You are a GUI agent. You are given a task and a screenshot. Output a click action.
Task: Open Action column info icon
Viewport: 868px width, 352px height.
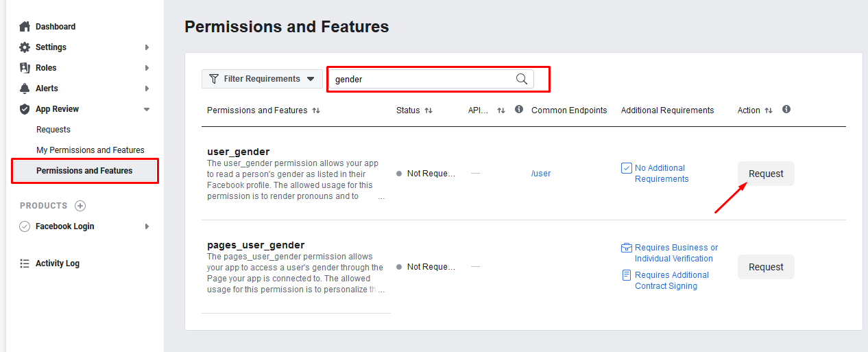[x=786, y=109]
